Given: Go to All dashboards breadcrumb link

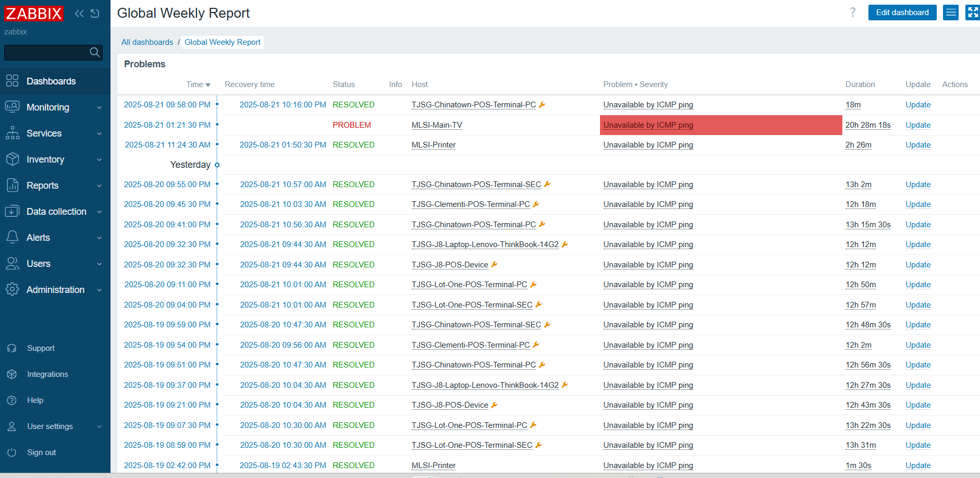Looking at the screenshot, I should coord(147,42).
